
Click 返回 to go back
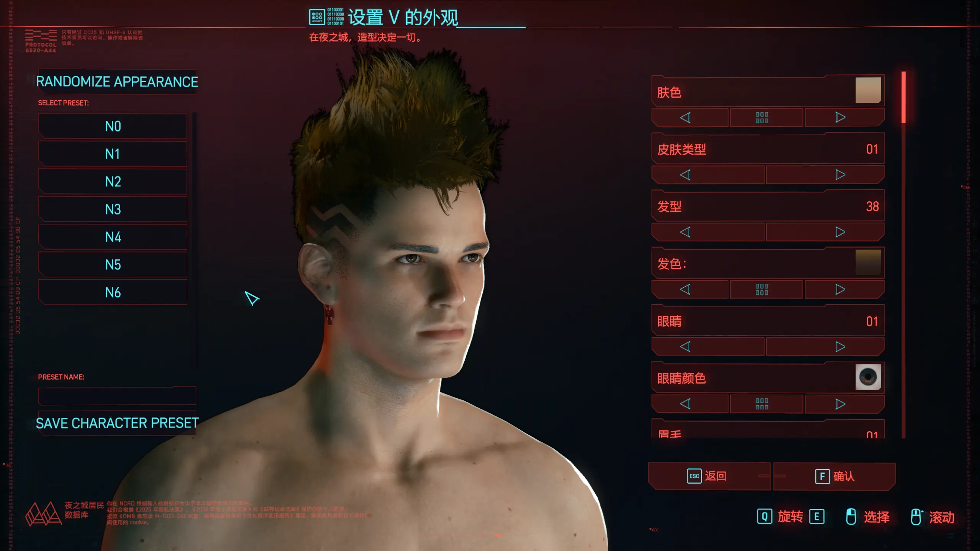[x=707, y=476]
